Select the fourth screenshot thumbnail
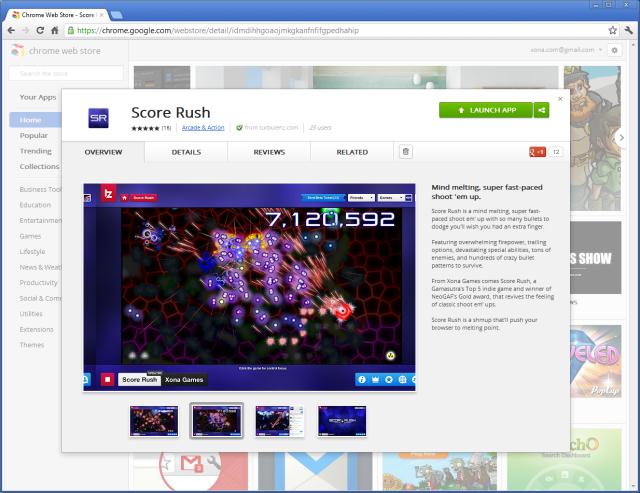640x493 pixels. [342, 421]
